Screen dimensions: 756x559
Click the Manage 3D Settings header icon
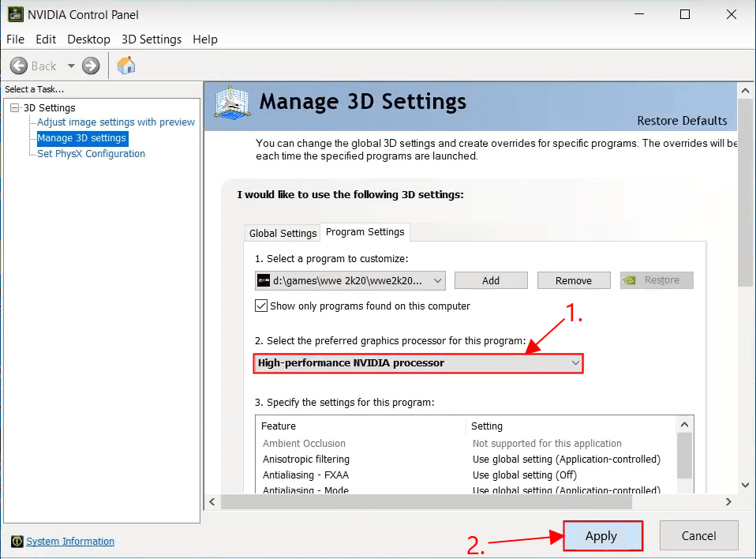point(232,103)
